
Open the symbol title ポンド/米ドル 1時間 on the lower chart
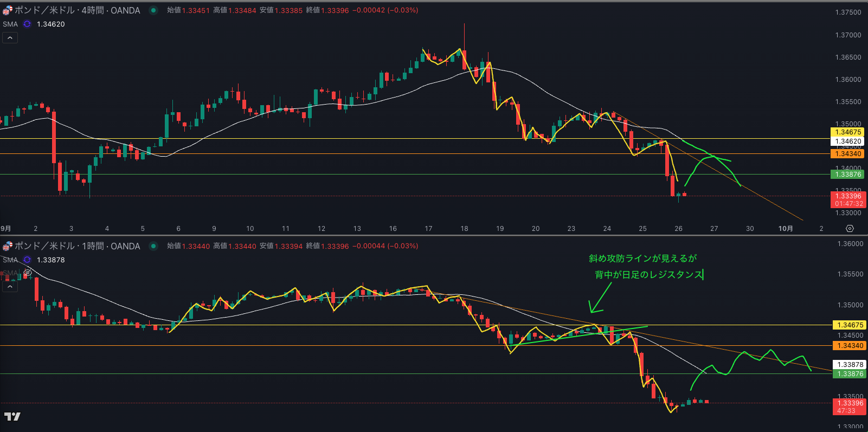pyautogui.click(x=77, y=246)
